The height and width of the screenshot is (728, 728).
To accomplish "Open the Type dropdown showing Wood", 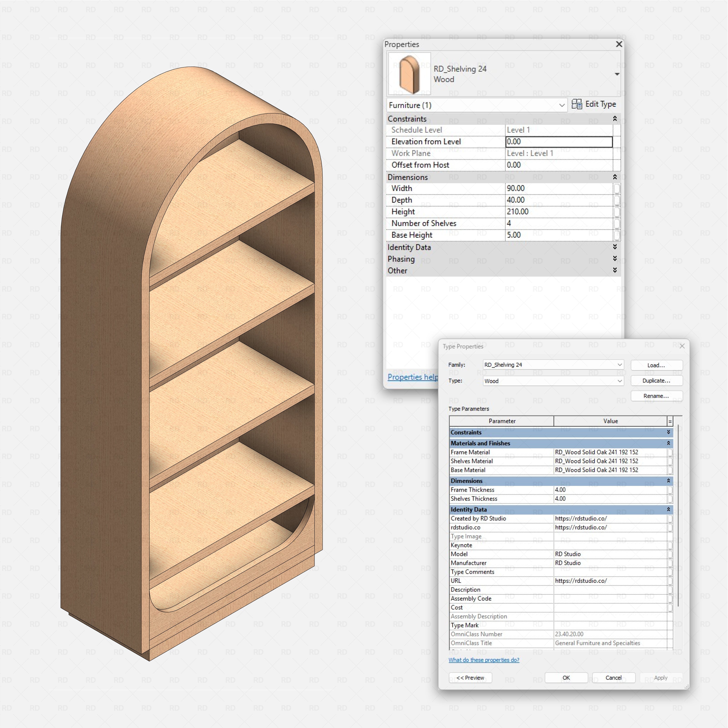I will (x=553, y=381).
